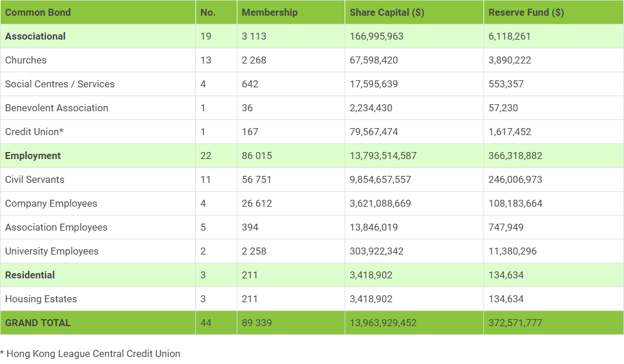Screen dimensions: 624x364
Task: Click reserve fund 553,357
Action: coord(506,84)
